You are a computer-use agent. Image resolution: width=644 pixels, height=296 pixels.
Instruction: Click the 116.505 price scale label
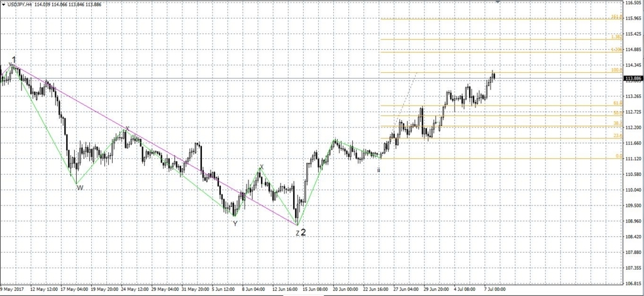click(634, 3)
